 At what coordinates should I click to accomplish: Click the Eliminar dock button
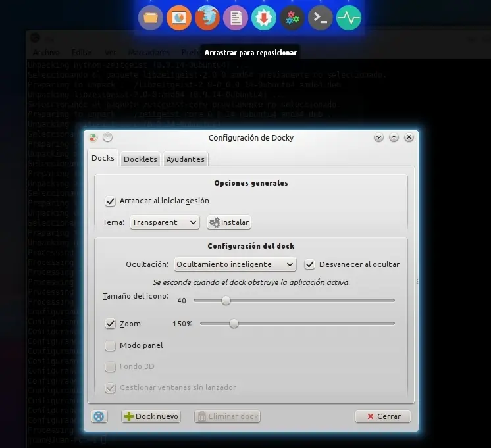(227, 416)
